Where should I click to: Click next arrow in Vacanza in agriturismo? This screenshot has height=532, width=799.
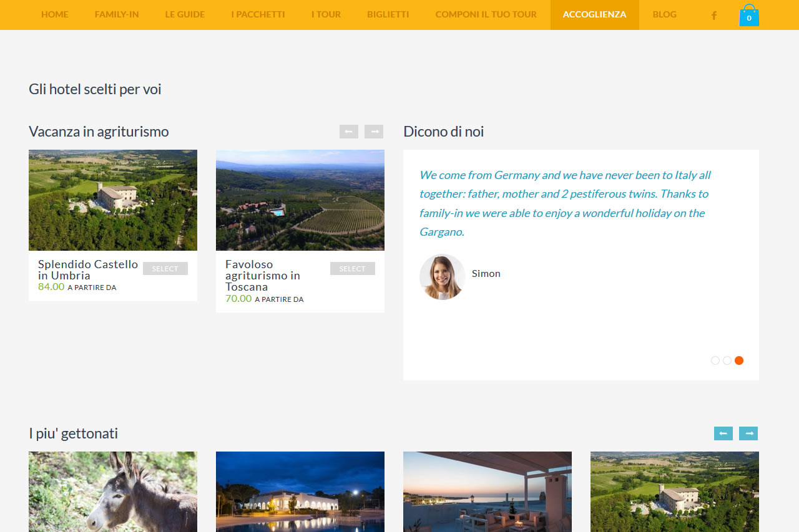tap(374, 132)
